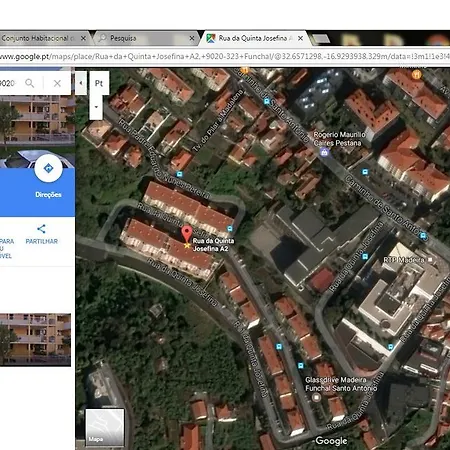Click the Google logo on the map
Viewport: 450px width, 450px height.
tap(331, 441)
